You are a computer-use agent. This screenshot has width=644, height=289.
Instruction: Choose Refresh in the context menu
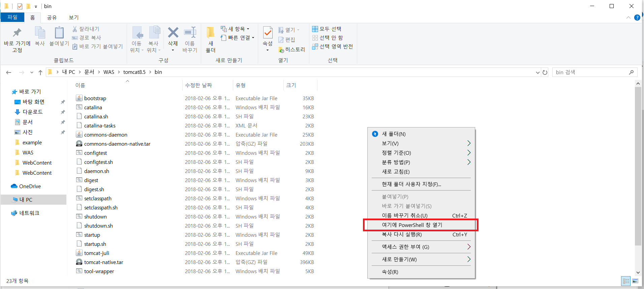[x=421, y=172]
